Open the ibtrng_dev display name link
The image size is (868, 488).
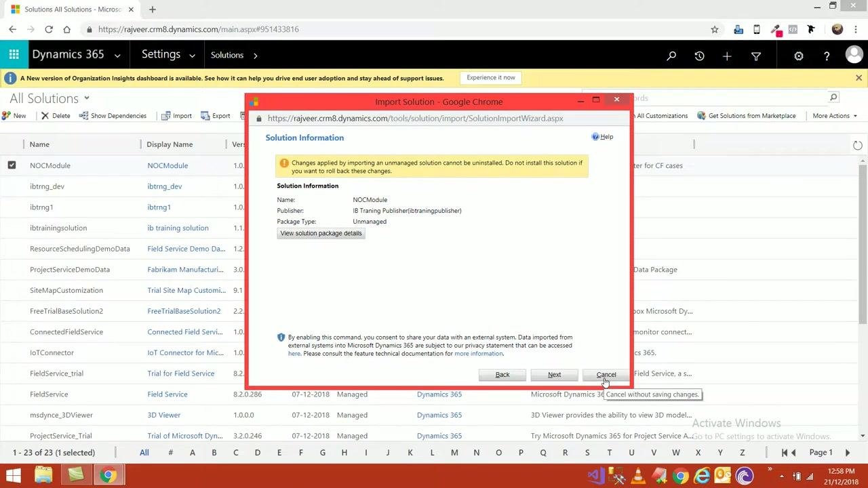coord(165,186)
